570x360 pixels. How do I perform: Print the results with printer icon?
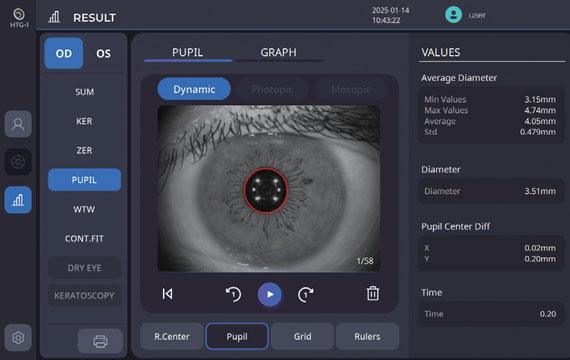pyautogui.click(x=100, y=341)
